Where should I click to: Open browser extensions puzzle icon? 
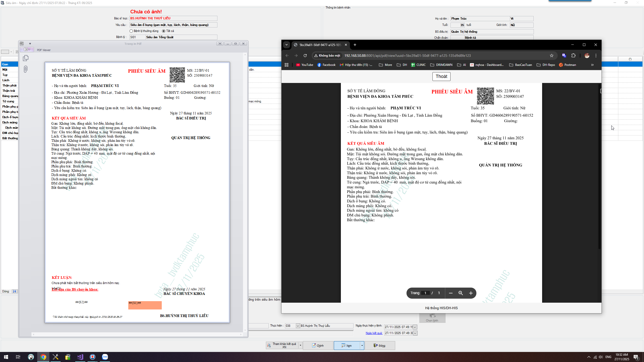point(574,56)
